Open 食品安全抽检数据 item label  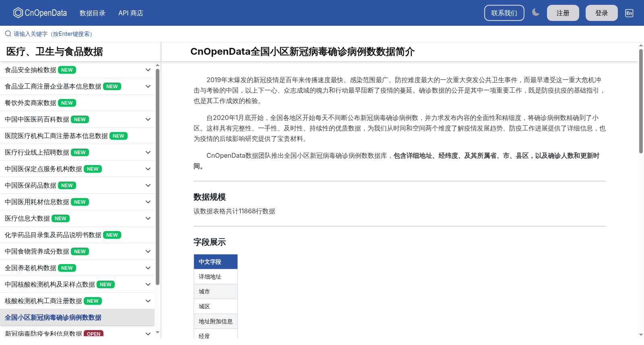click(x=31, y=70)
